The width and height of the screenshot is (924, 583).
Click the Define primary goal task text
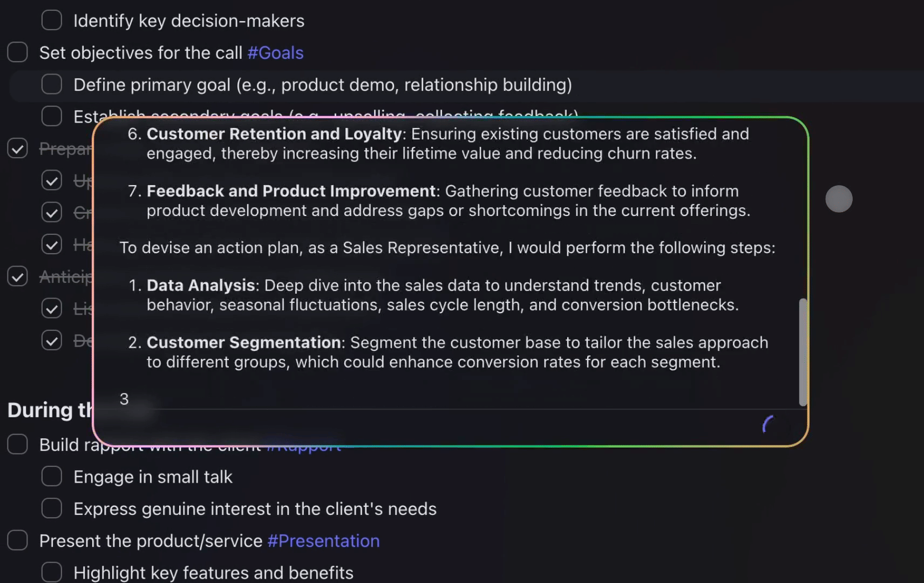click(x=322, y=85)
